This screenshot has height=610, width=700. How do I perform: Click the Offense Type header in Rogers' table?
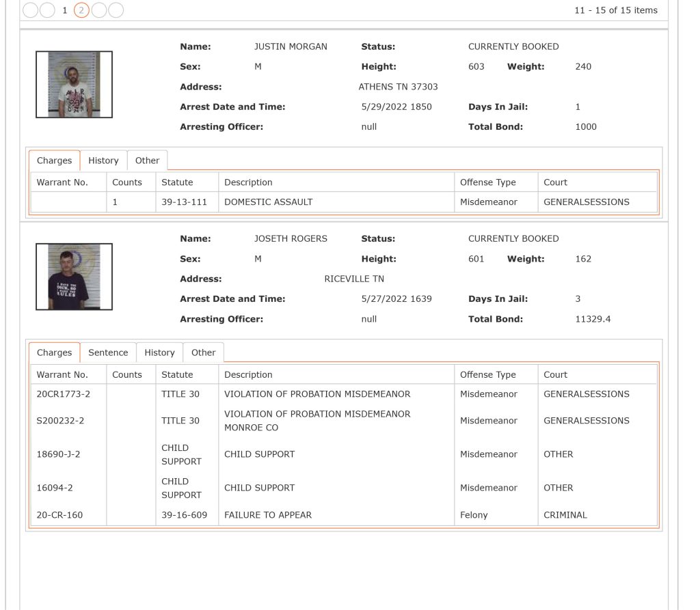(x=488, y=375)
